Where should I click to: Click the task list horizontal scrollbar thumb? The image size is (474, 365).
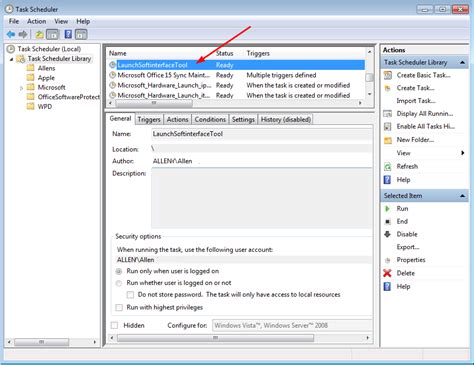pos(154,103)
